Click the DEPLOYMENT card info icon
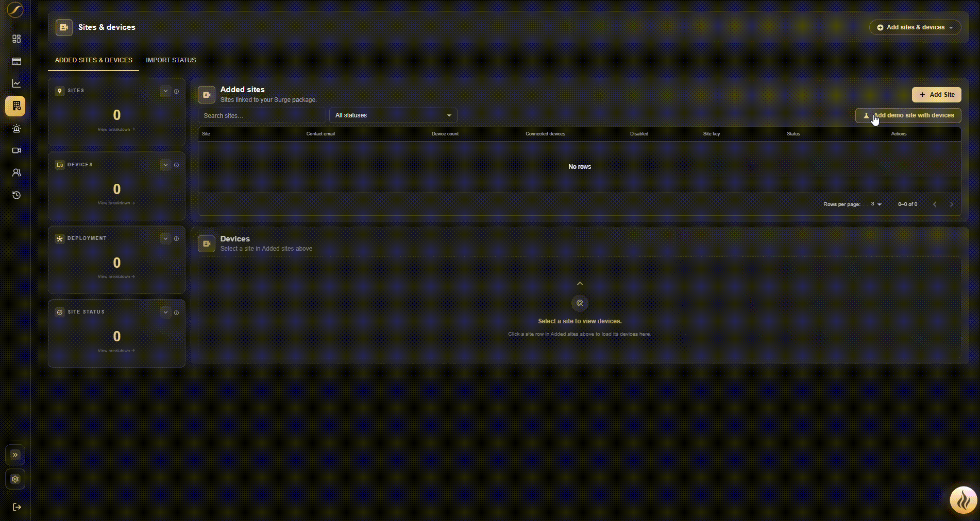980x521 pixels. tap(176, 239)
